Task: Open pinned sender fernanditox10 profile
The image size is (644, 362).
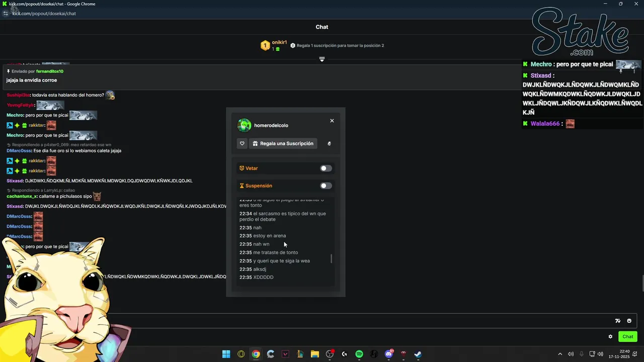Action: click(50, 71)
